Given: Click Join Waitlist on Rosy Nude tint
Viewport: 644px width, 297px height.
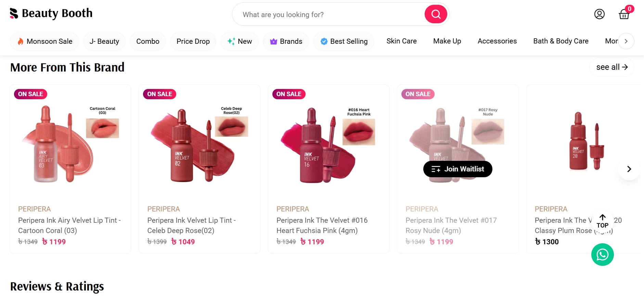Looking at the screenshot, I should point(458,169).
